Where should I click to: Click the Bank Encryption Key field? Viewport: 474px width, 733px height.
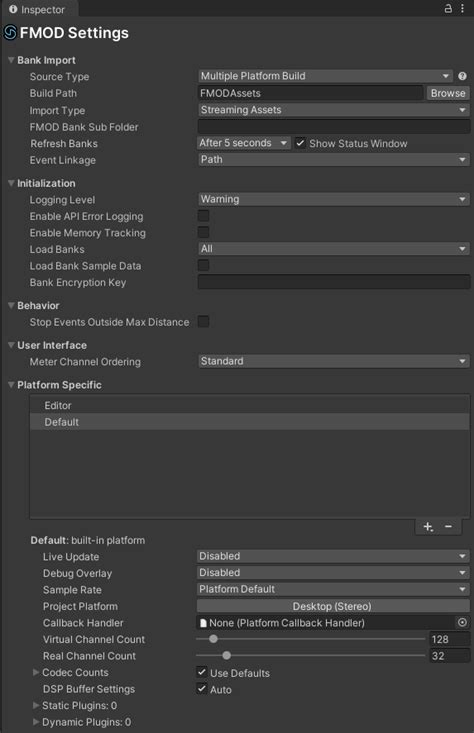[x=334, y=282]
